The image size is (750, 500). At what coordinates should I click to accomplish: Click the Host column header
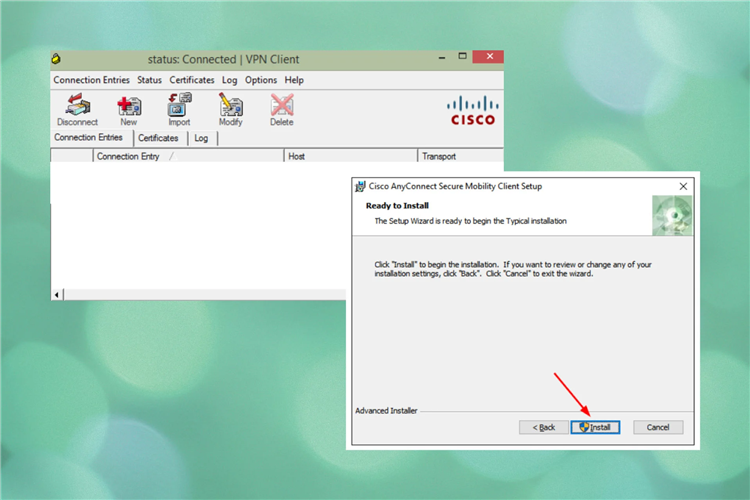(x=351, y=156)
